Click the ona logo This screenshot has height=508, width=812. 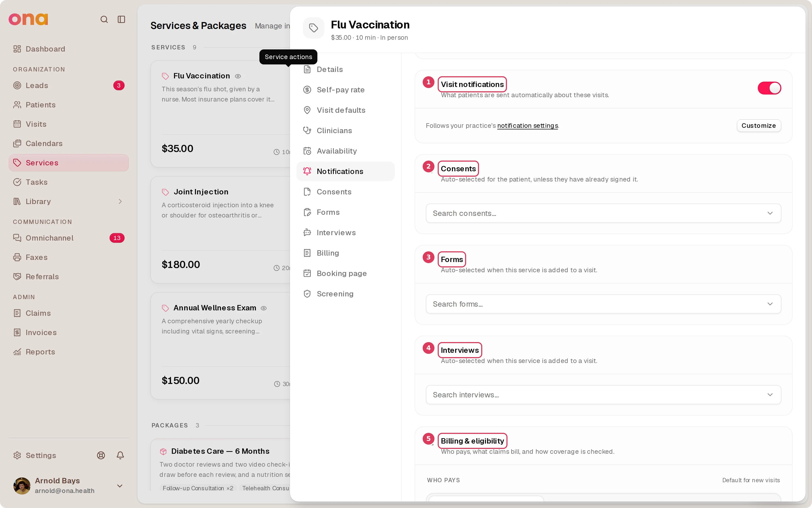28,19
